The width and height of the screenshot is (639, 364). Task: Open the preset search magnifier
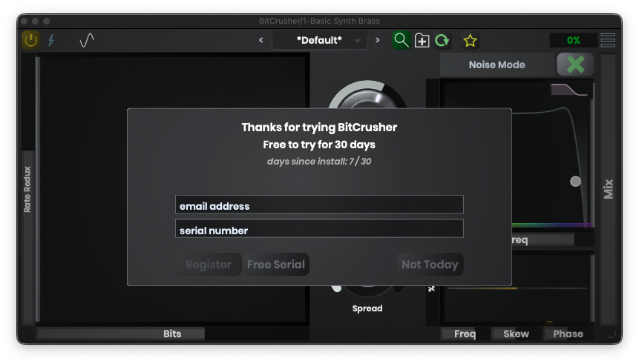401,40
